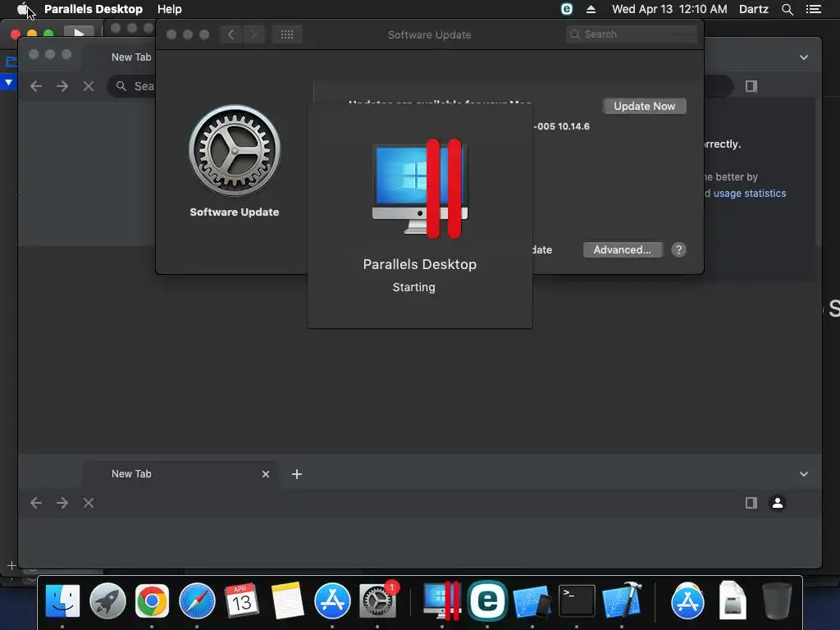Click lower Chrome forward arrow
Viewport: 840px width, 630px height.
pyautogui.click(x=62, y=503)
